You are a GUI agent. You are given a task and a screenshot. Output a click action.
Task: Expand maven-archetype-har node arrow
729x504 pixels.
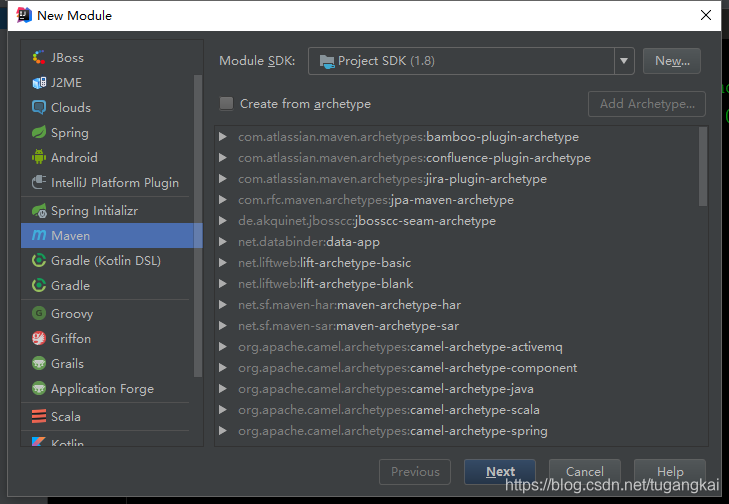pos(223,305)
